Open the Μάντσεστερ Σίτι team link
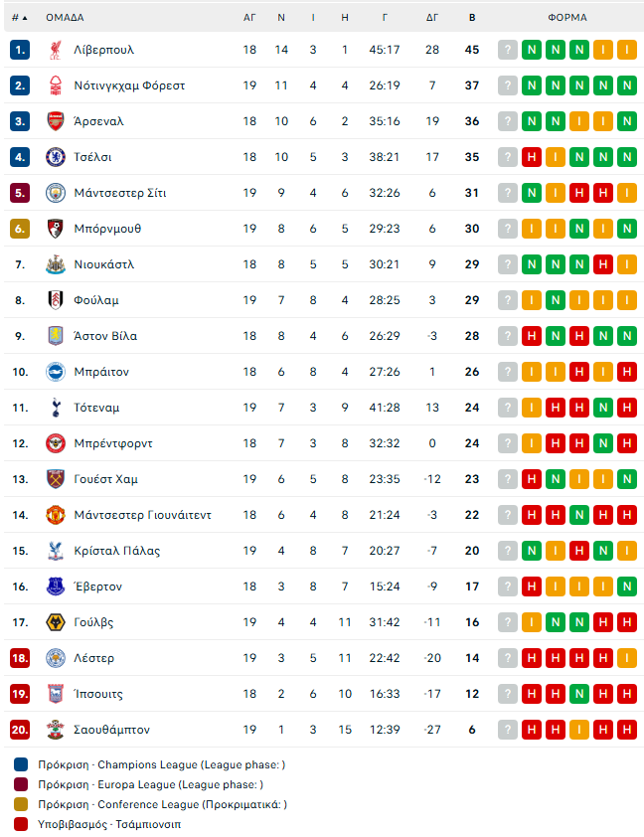The width and height of the screenshot is (644, 837). (x=119, y=193)
